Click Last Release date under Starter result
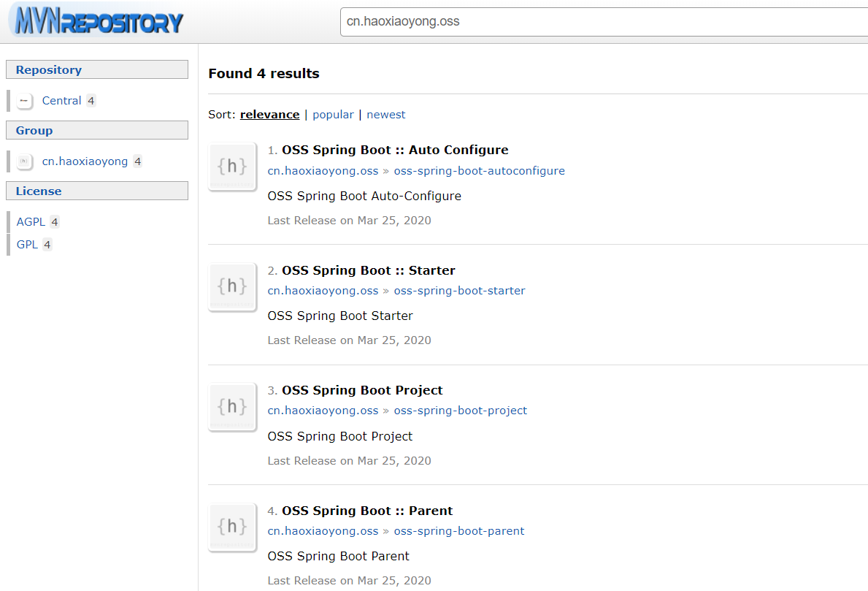This screenshot has height=591, width=868. coord(349,340)
